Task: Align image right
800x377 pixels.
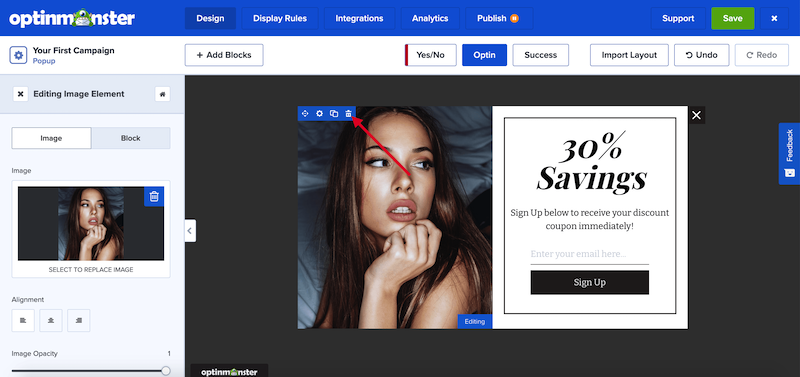Action: tap(79, 320)
